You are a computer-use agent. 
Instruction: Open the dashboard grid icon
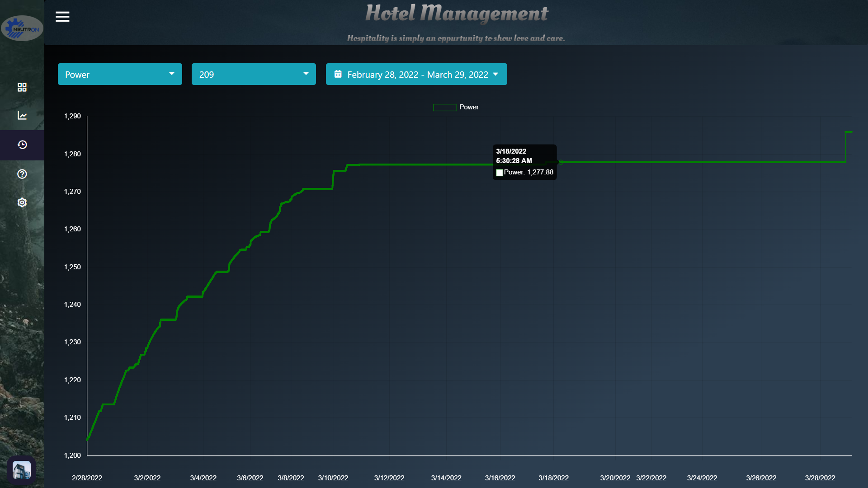[x=22, y=87]
